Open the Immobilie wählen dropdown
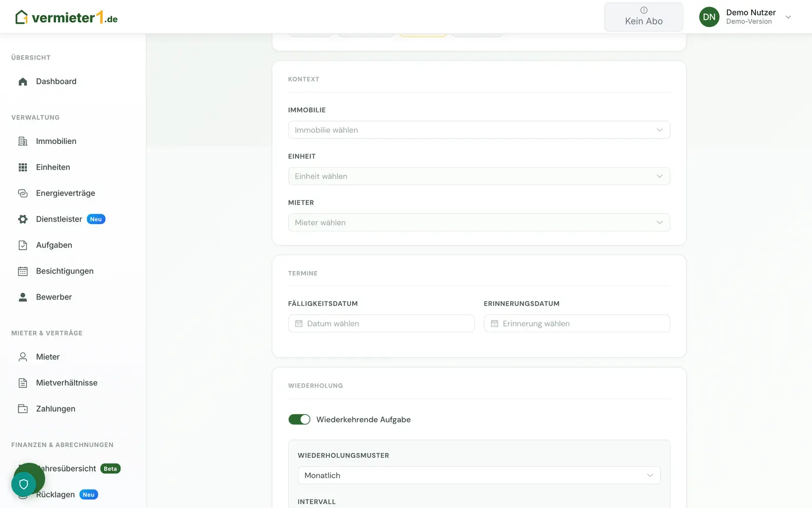812x508 pixels. pos(479,130)
